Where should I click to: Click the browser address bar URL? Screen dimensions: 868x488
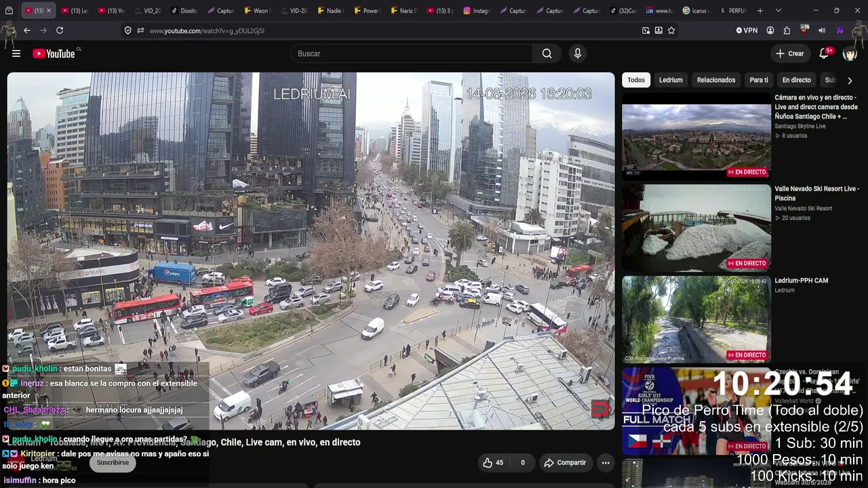[x=207, y=30]
